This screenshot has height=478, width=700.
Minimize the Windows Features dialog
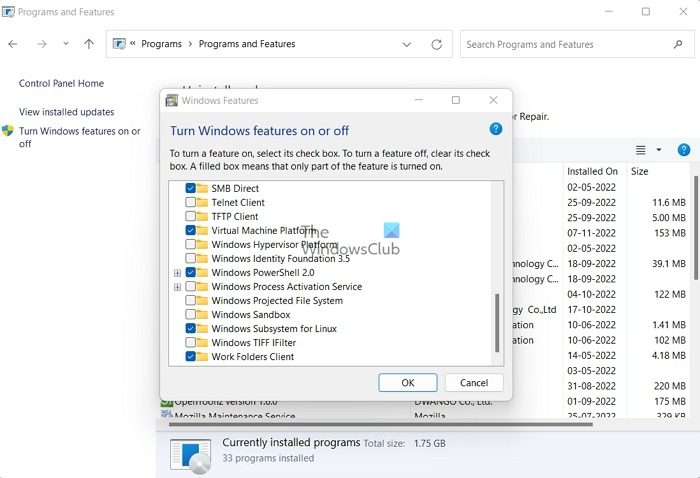tap(419, 100)
